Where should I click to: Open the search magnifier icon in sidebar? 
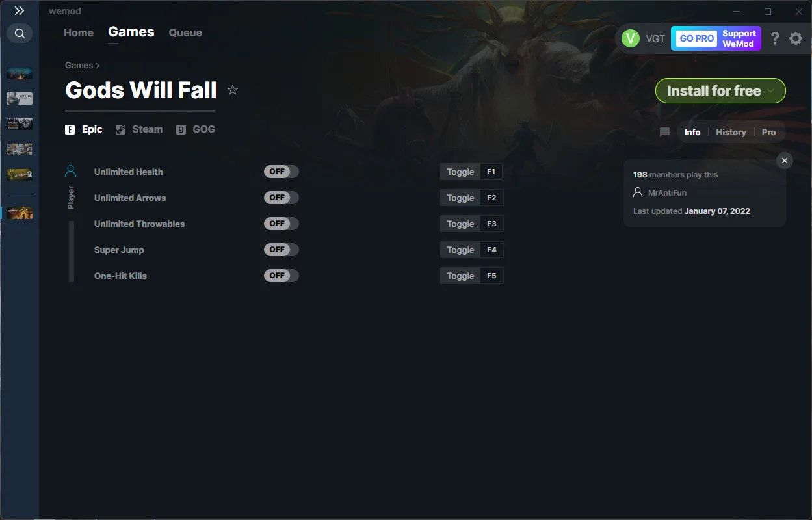click(x=20, y=33)
